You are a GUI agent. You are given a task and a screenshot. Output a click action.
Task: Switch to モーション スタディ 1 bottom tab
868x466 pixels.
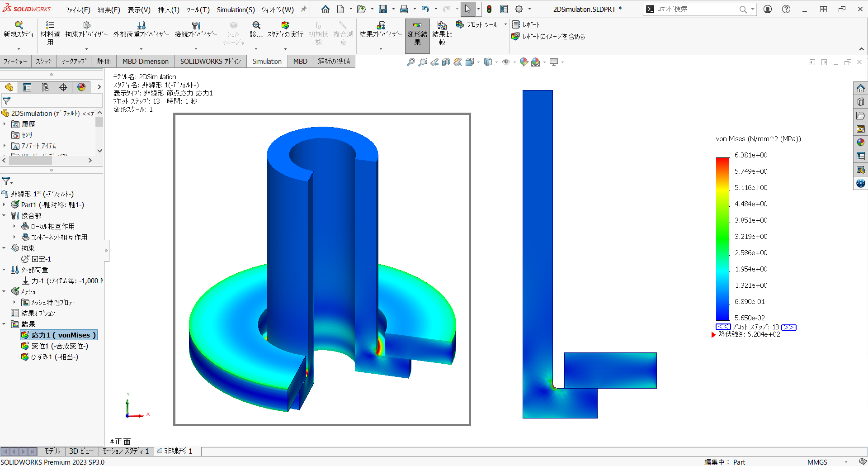click(x=125, y=451)
